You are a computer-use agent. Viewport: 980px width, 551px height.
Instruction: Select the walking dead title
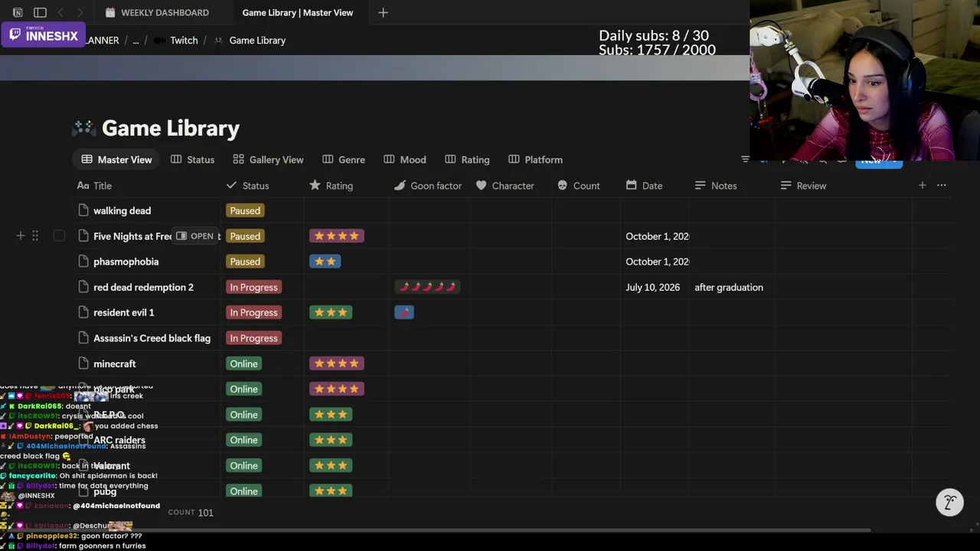(122, 210)
